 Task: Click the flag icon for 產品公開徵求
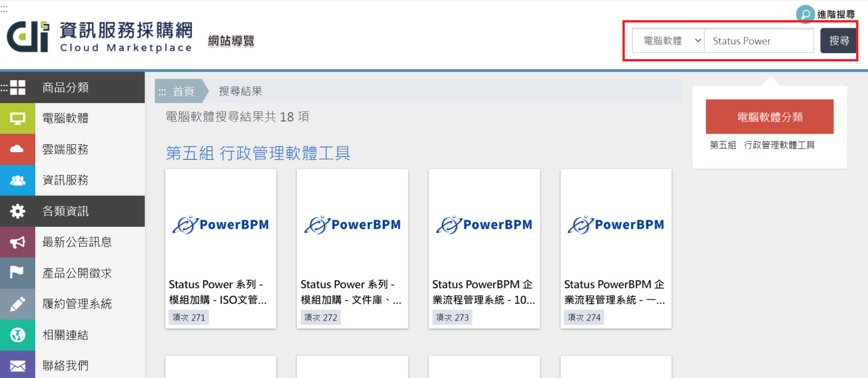(17, 273)
